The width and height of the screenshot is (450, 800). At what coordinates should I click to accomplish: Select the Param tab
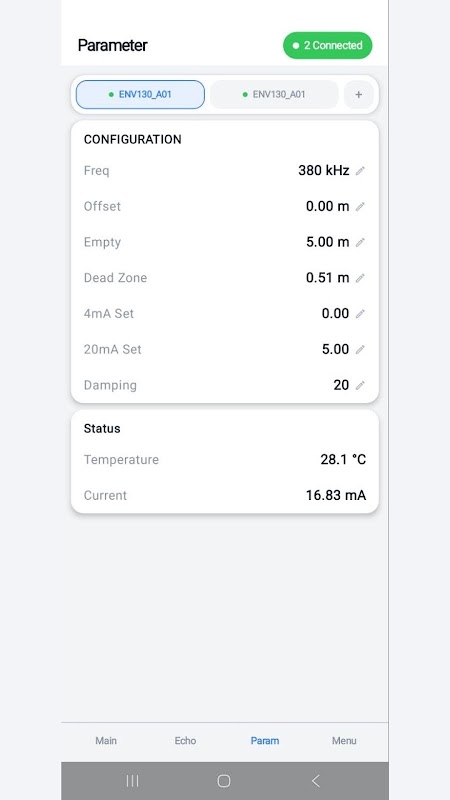click(x=265, y=740)
